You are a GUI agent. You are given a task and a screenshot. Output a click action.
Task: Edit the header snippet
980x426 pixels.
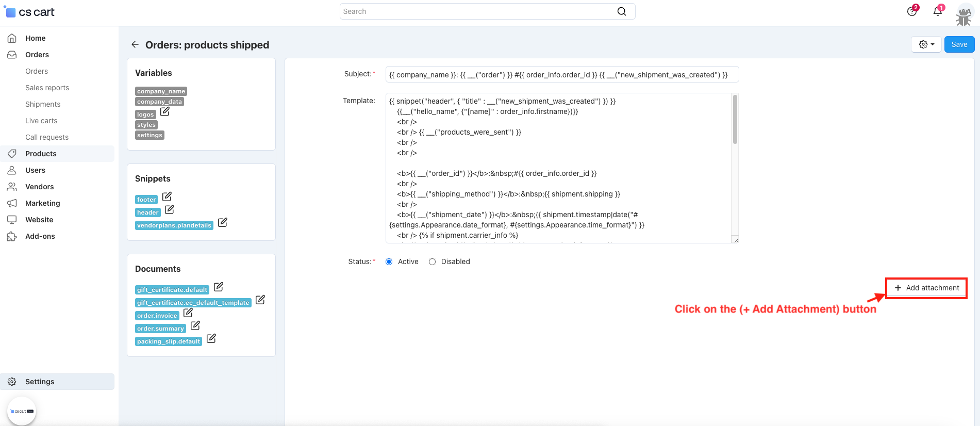(170, 209)
